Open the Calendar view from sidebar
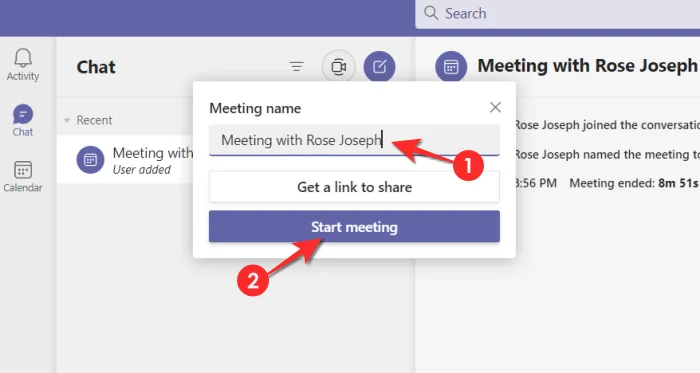The image size is (700, 373). (x=23, y=177)
